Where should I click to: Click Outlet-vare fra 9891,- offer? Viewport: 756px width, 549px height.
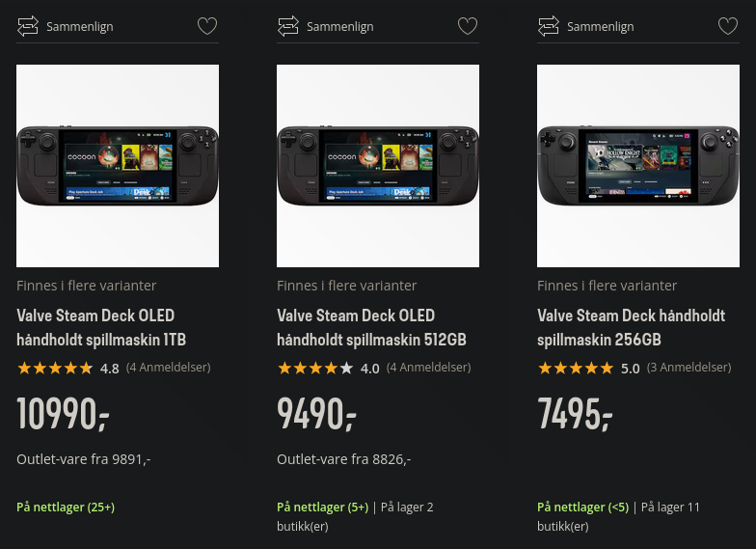click(x=83, y=459)
